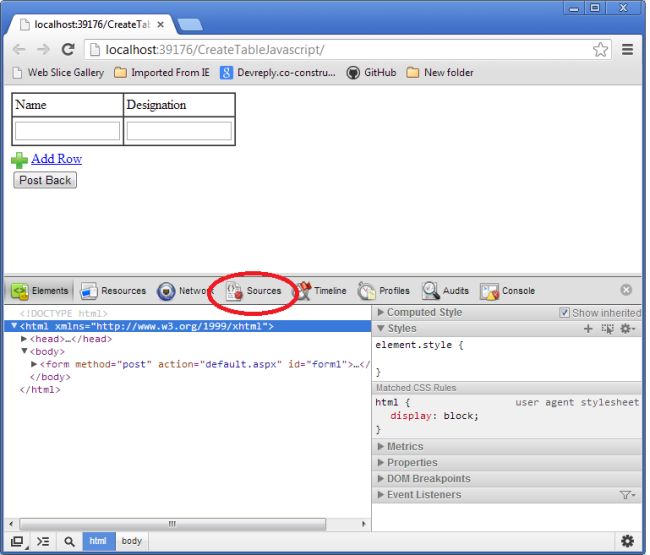Image resolution: width=650 pixels, height=555 pixels.
Task: Collapse the html node in the DOM tree
Action: [x=15, y=326]
